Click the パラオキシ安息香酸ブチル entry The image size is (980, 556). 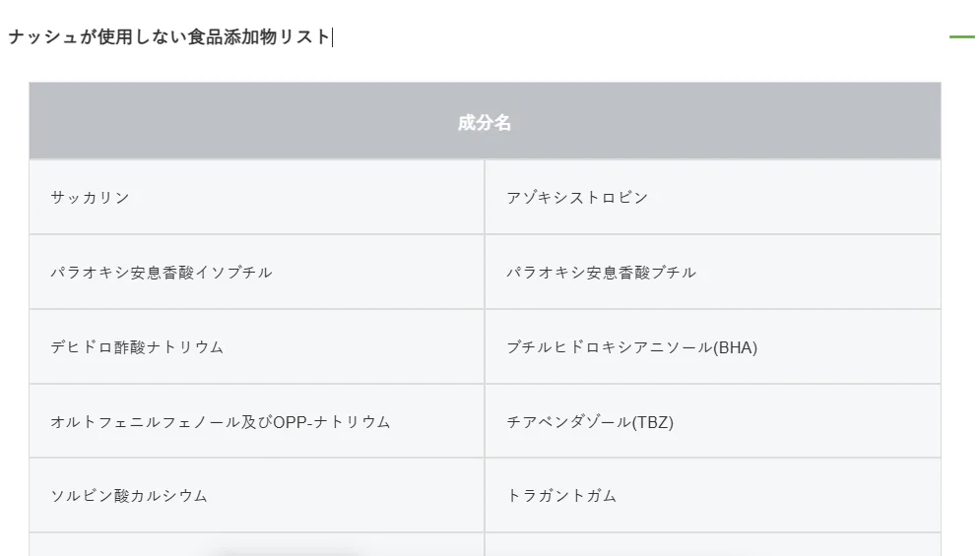point(601,273)
